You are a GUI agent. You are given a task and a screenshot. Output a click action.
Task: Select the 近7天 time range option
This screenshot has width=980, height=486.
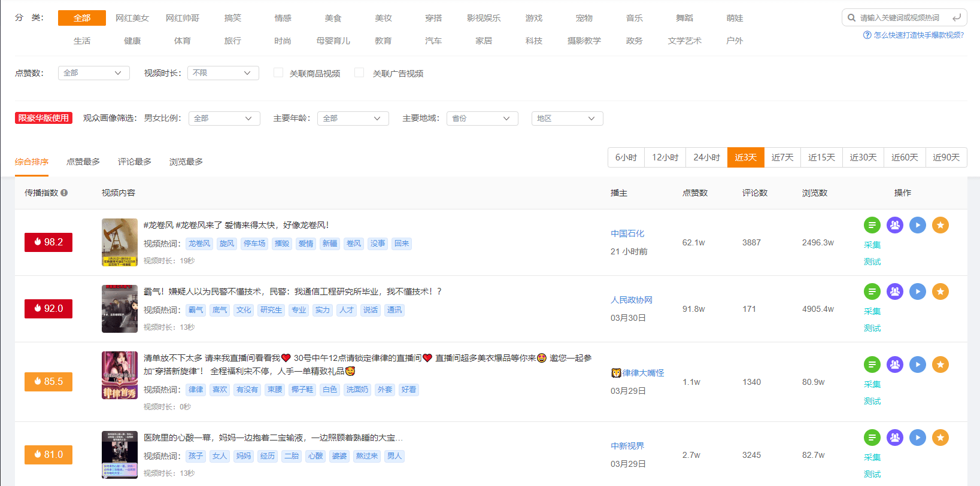click(x=782, y=157)
